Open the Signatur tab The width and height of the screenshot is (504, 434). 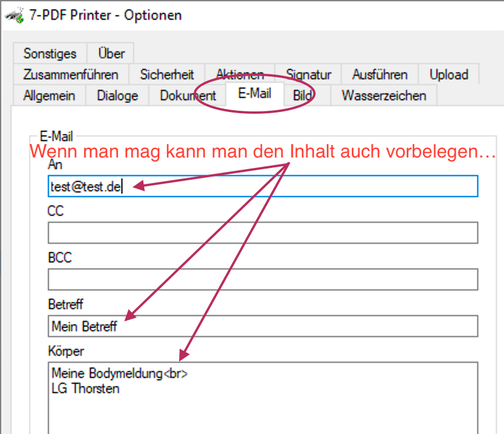coord(309,75)
